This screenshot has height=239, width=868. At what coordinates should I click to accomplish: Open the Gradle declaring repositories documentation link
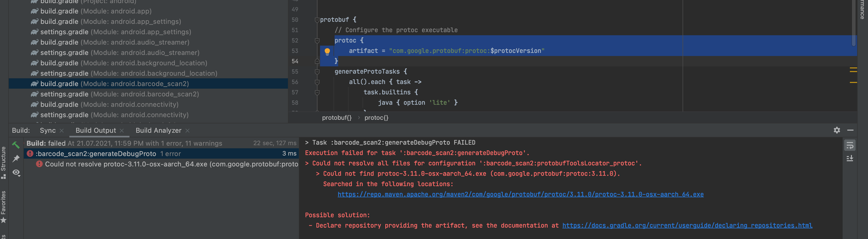(x=688, y=226)
